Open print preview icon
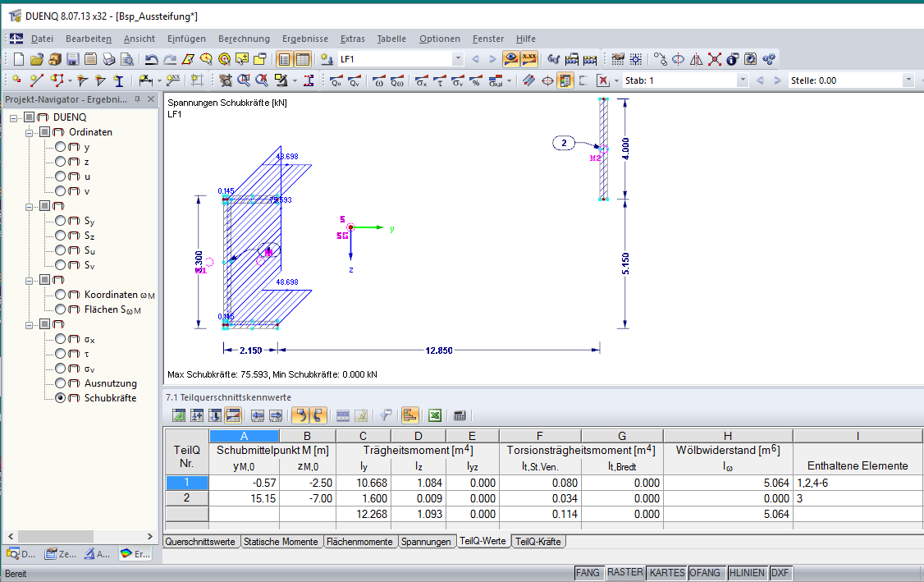Viewport: 924px width, 582px height. tap(126, 59)
